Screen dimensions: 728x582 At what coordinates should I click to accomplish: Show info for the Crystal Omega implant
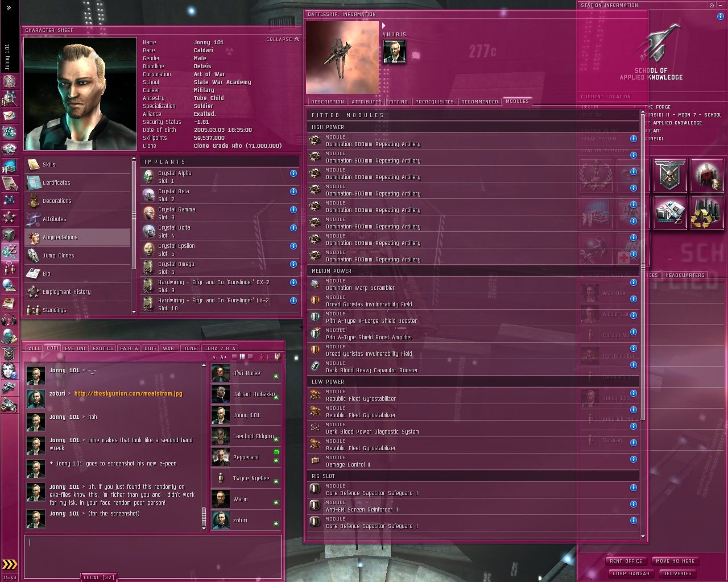(x=293, y=264)
